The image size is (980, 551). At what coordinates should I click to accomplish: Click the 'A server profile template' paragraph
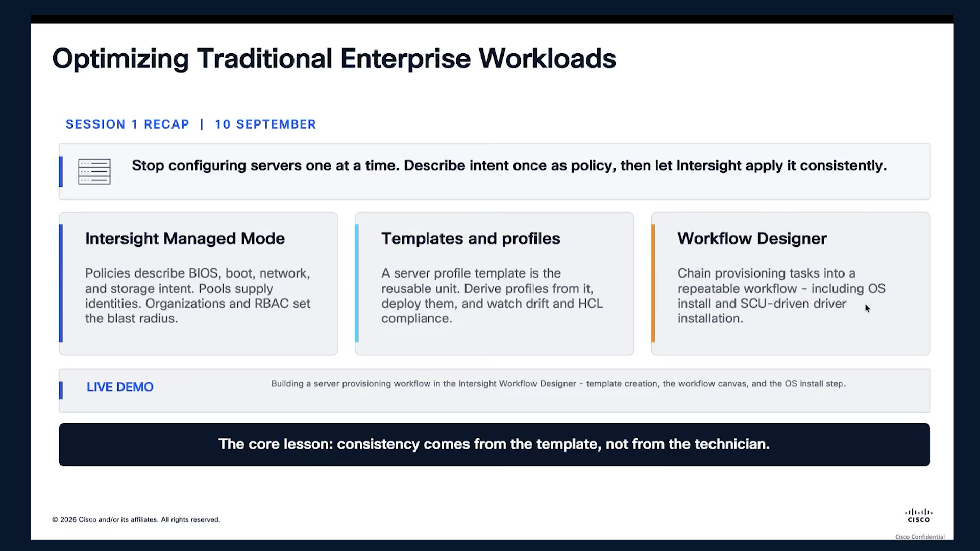492,296
